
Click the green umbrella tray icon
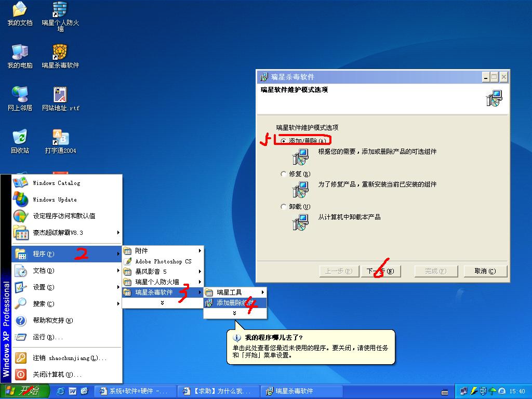[493, 391]
